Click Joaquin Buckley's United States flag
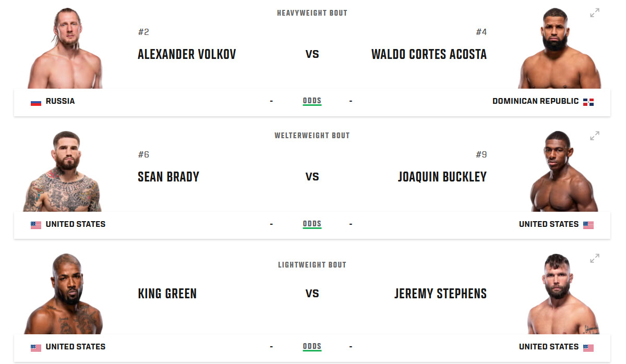This screenshot has height=364, width=626. click(588, 225)
